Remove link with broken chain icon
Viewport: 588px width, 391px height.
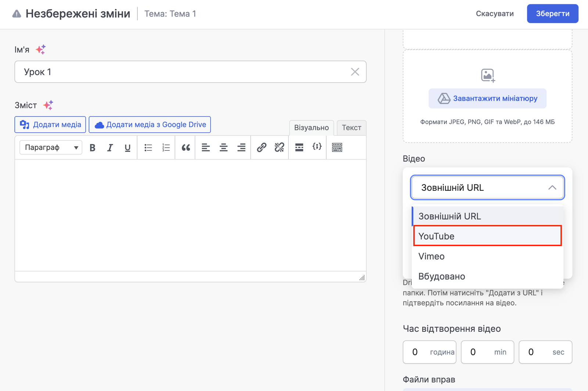[x=279, y=148]
